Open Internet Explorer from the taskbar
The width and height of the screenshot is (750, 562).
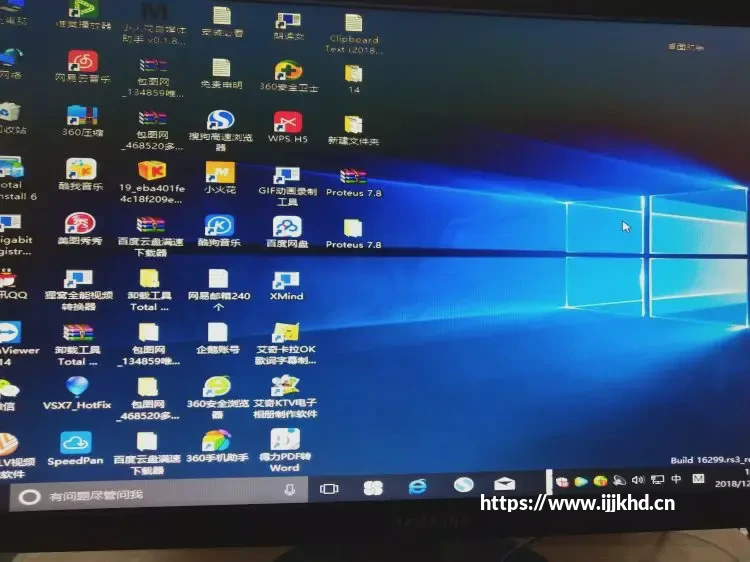tap(418, 486)
